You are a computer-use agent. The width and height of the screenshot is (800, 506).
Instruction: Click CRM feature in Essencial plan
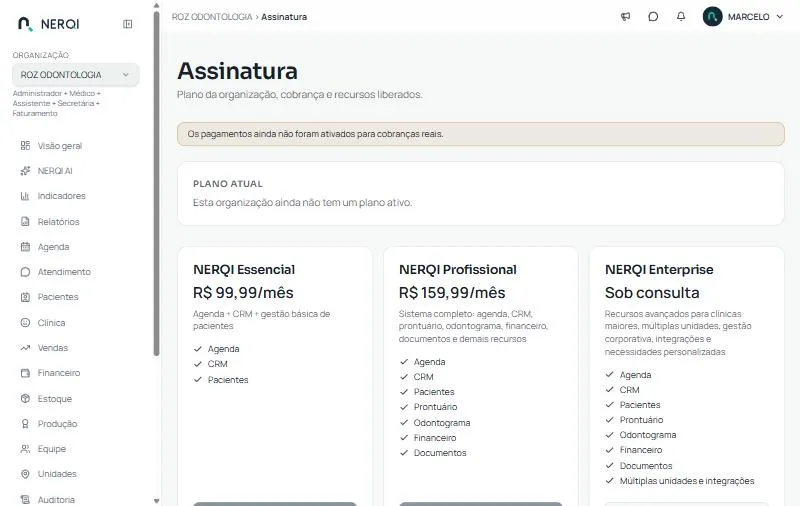click(x=217, y=364)
